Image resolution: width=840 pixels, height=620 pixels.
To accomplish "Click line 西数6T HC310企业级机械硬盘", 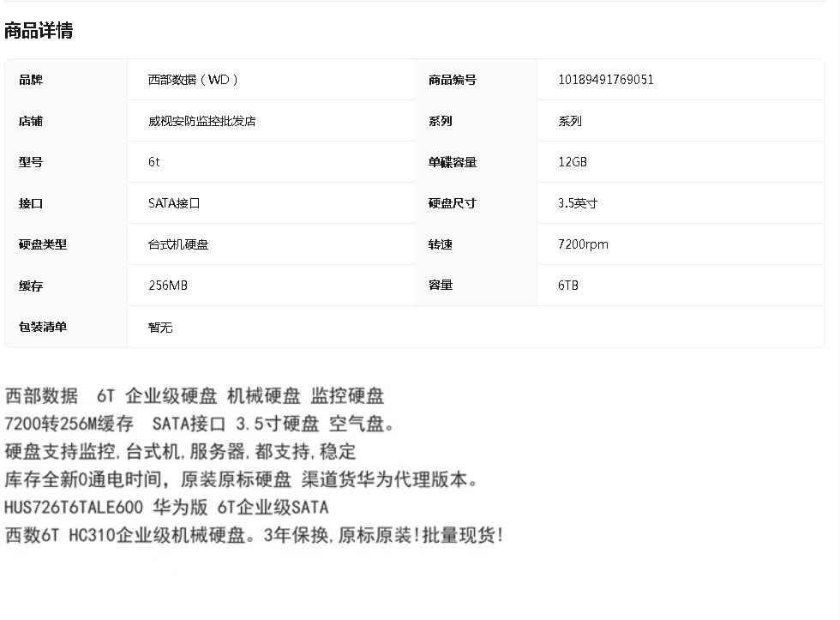I will [x=255, y=535].
